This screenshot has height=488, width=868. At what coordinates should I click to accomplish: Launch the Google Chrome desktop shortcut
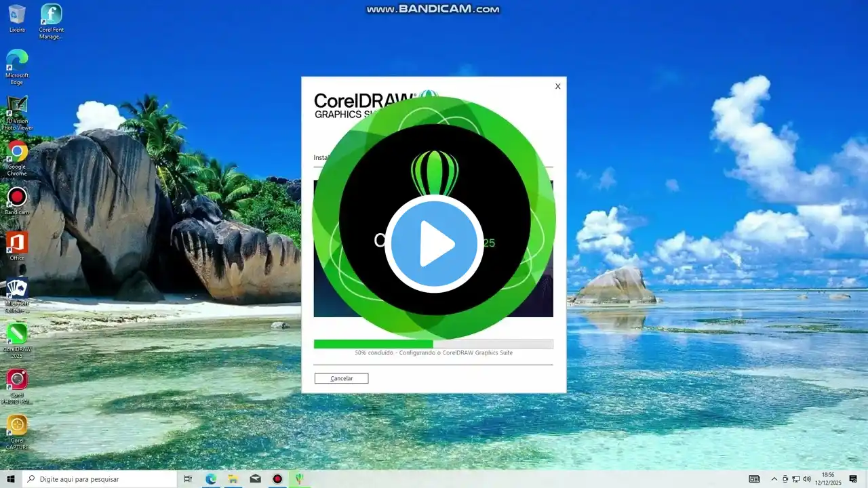pyautogui.click(x=17, y=159)
